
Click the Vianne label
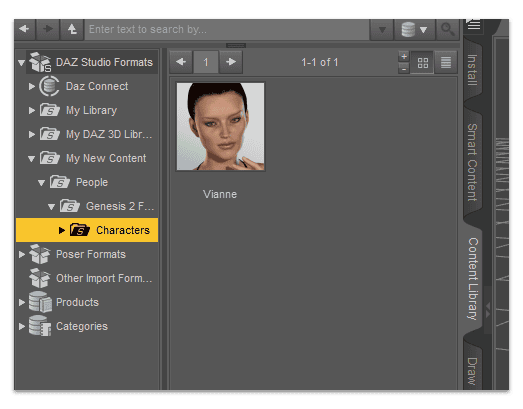pyautogui.click(x=220, y=194)
